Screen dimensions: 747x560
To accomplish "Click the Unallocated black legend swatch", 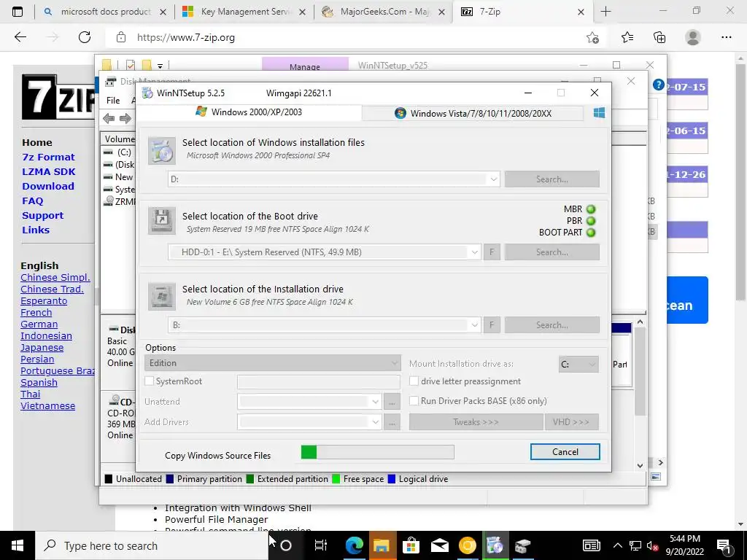I will (109, 479).
